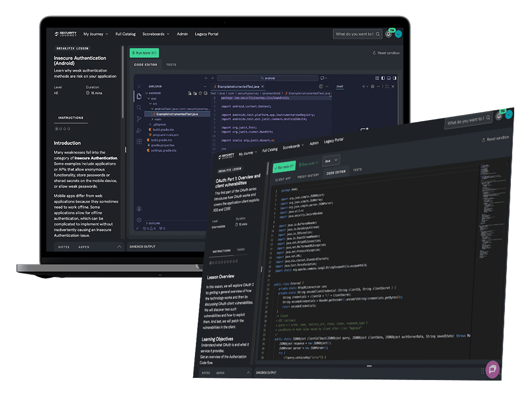Open the My Journey dropdown on the laptop
Image resolution: width=532 pixels, height=393 pixels.
[x=96, y=34]
